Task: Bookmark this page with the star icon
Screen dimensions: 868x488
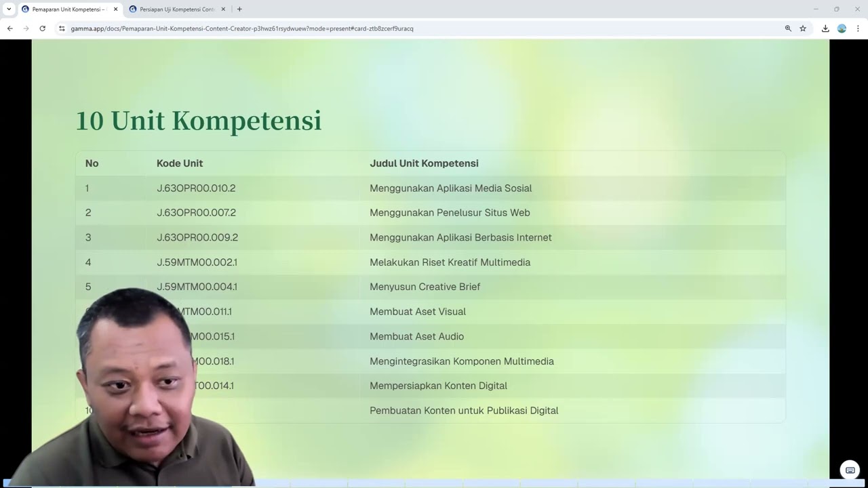Action: (x=803, y=28)
